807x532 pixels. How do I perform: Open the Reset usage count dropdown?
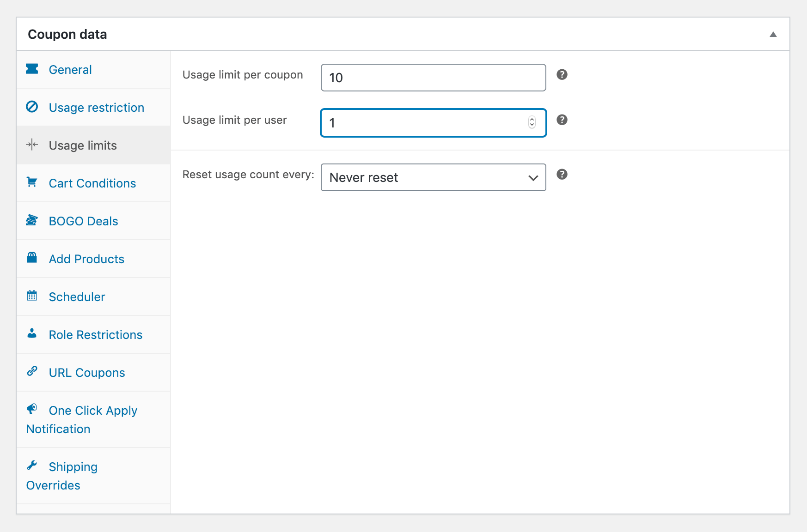[x=433, y=177]
